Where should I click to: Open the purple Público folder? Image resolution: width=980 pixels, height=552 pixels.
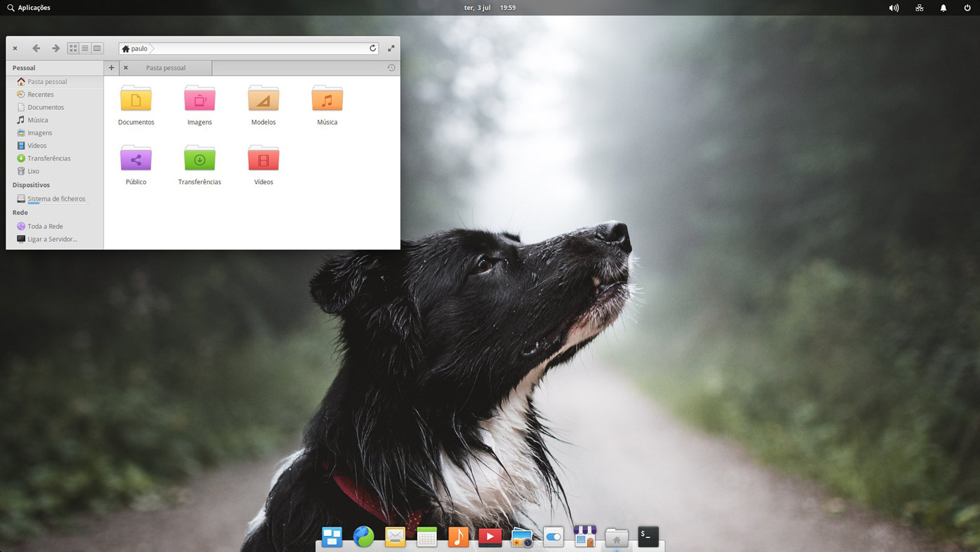(x=136, y=158)
